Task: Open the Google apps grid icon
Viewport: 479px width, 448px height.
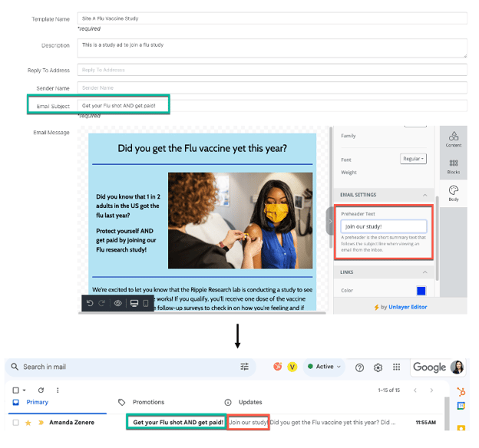Action: (x=397, y=367)
